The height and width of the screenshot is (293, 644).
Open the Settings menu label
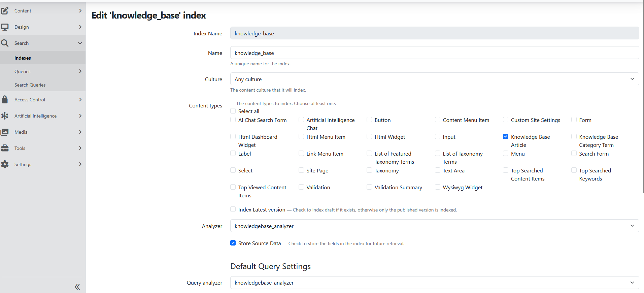pyautogui.click(x=23, y=164)
